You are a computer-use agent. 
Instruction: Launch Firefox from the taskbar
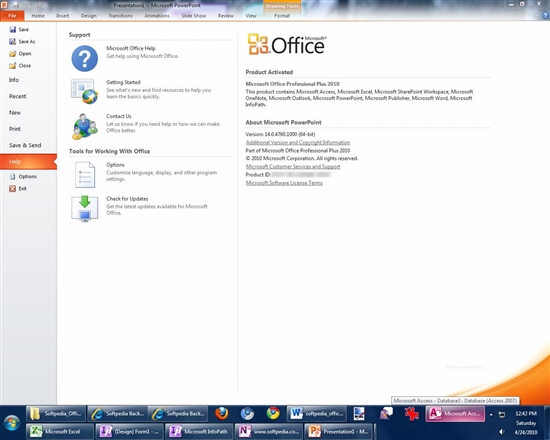pos(222,413)
